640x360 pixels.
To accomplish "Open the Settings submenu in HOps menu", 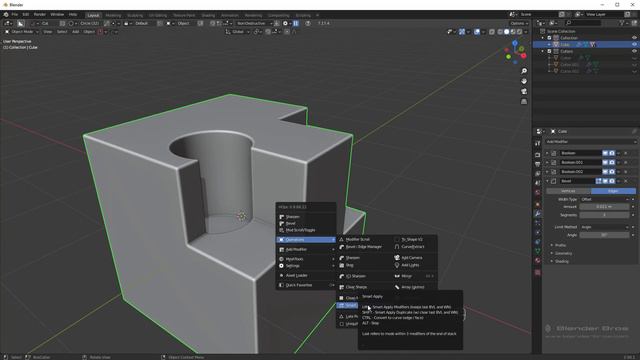I will (306, 266).
